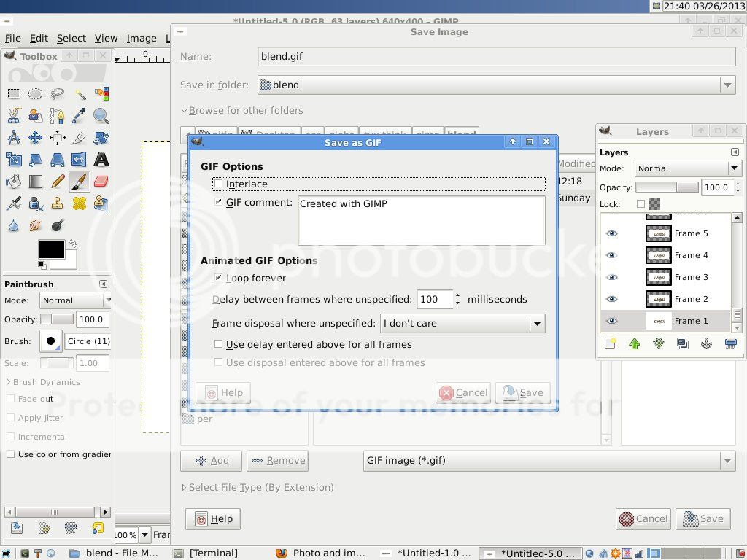Select the Smudge tool
The height and width of the screenshot is (560, 747).
click(x=35, y=225)
